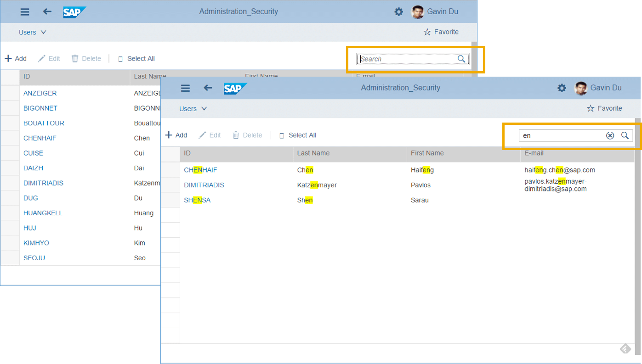642x364 pixels.
Task: Clear the 'en' search text
Action: (x=610, y=135)
